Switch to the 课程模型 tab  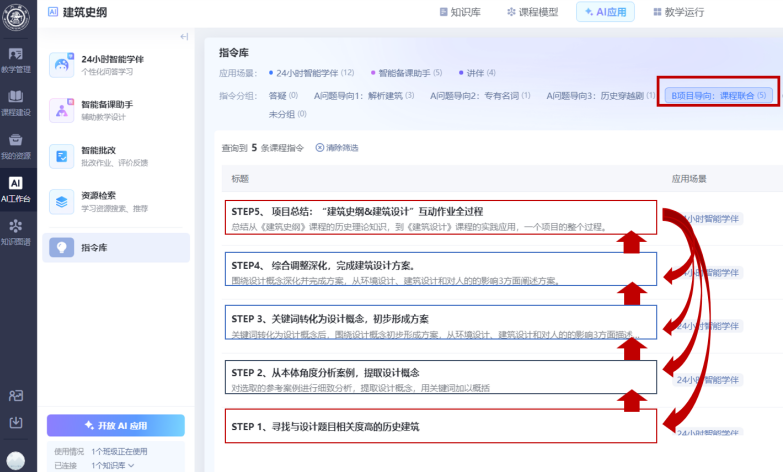pyautogui.click(x=531, y=12)
